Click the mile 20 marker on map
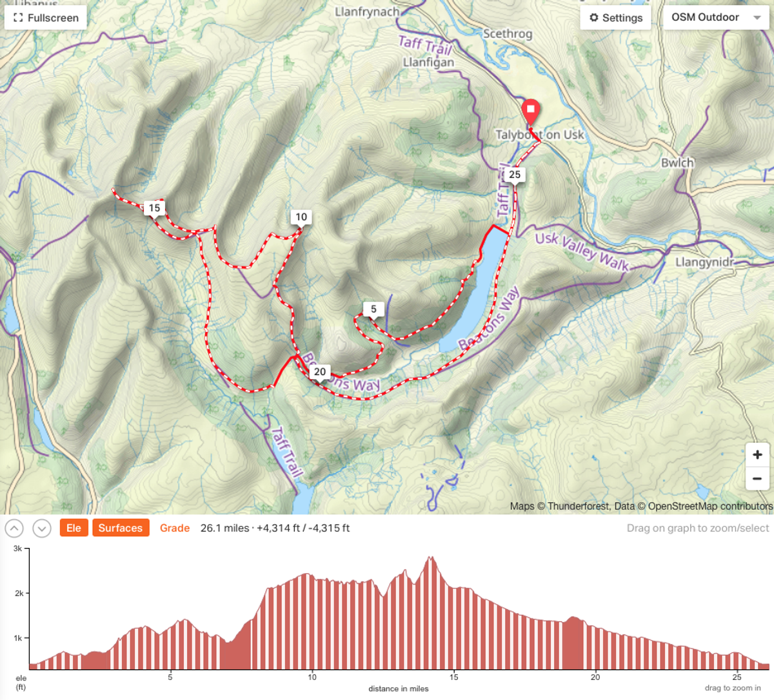Image resolution: width=774 pixels, height=700 pixels. click(320, 373)
